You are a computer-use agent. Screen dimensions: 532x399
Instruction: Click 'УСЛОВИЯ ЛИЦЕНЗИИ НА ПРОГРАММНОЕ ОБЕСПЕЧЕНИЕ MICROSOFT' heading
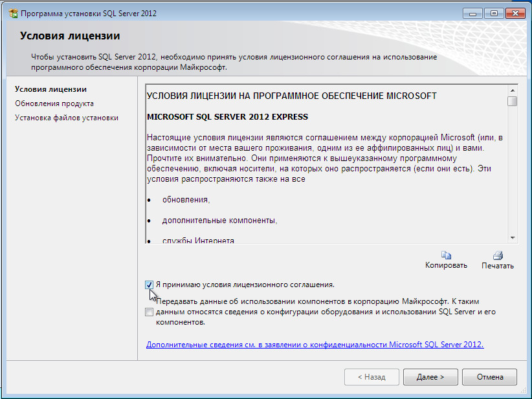pyautogui.click(x=292, y=96)
